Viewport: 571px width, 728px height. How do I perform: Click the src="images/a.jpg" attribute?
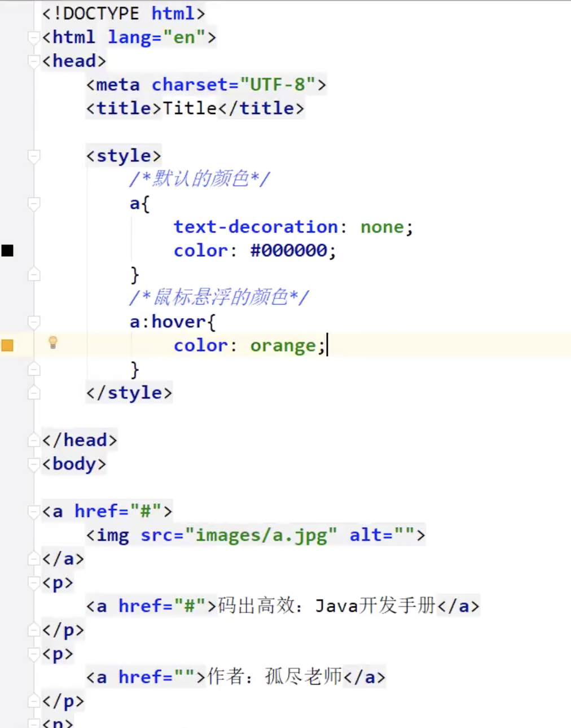click(239, 536)
